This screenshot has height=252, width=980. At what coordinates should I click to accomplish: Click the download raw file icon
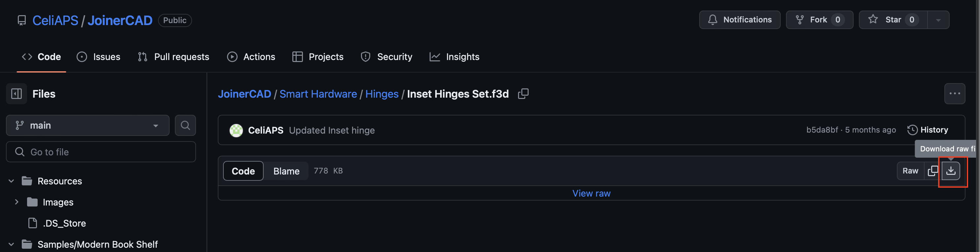[951, 171]
